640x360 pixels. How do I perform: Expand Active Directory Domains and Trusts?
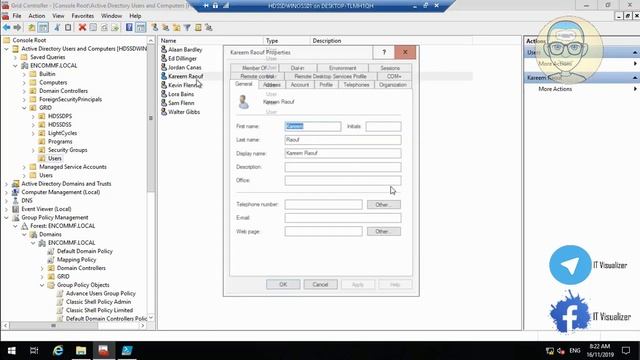click(7, 184)
